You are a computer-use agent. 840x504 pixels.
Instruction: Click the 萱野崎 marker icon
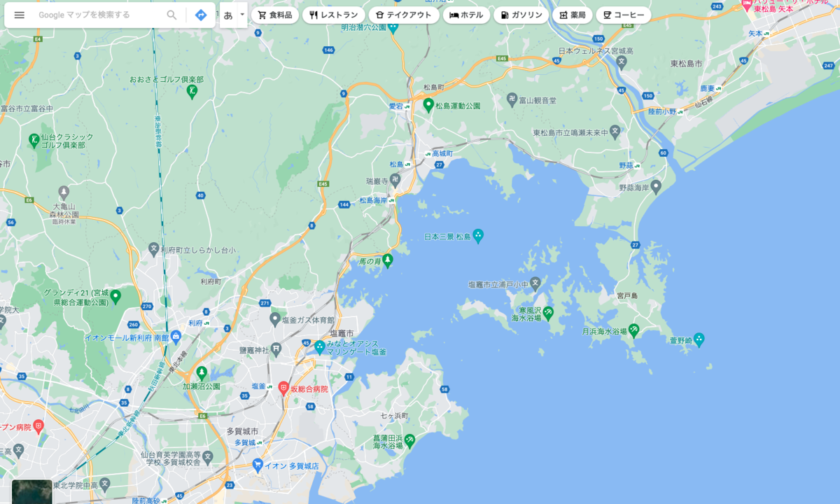click(698, 339)
